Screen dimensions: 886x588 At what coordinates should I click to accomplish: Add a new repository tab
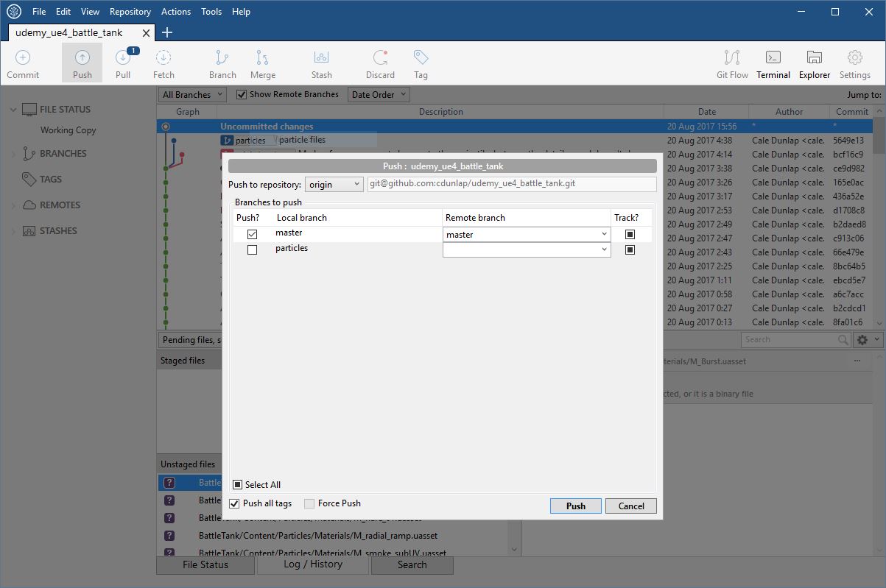[167, 32]
